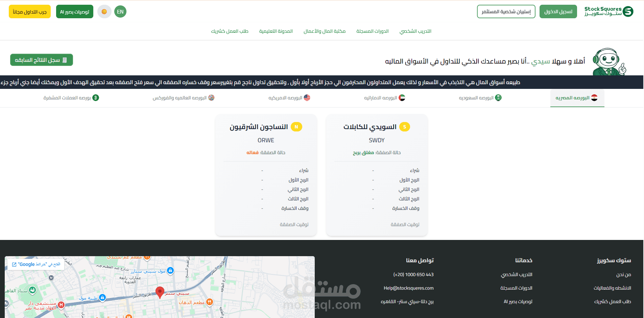Open الانشطة والفعاليات footer link

(613, 288)
